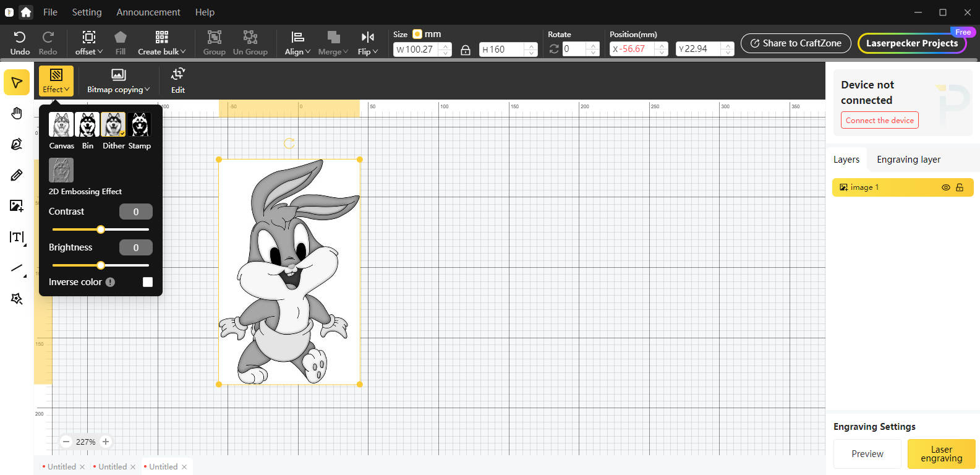The width and height of the screenshot is (980, 475).
Task: Click the rotation handle above the image
Action: (x=289, y=143)
